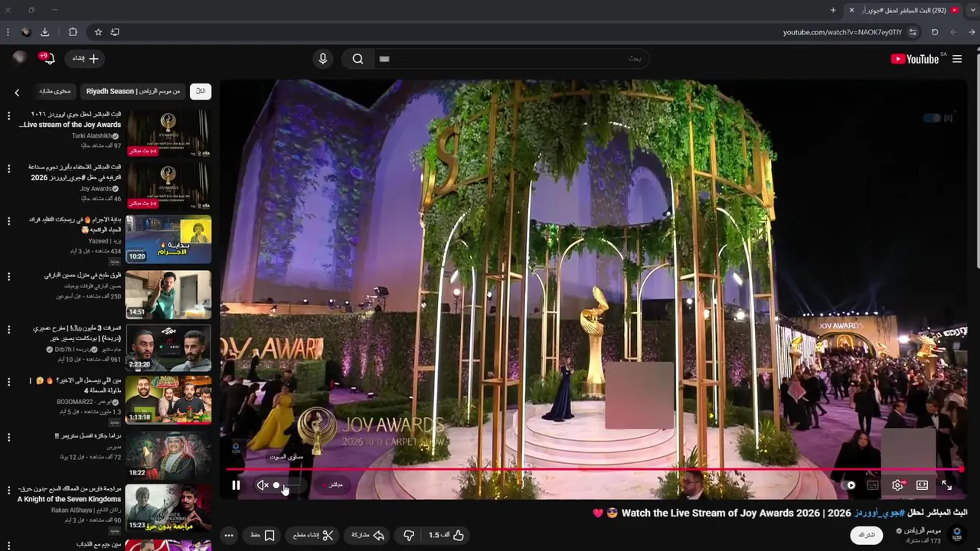Open the موسم الرياض channel name link
This screenshot has height=551, width=980.
(x=923, y=530)
